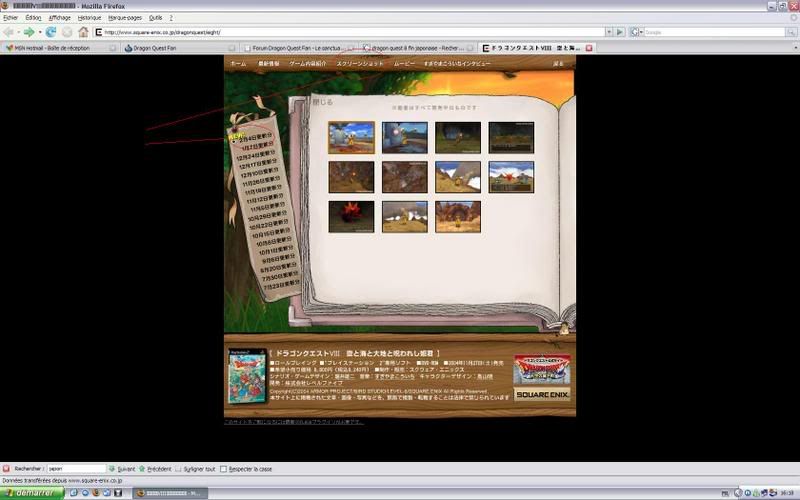Close the Dragon Quest Fan tab
This screenshot has height=500, width=800.
click(x=232, y=48)
